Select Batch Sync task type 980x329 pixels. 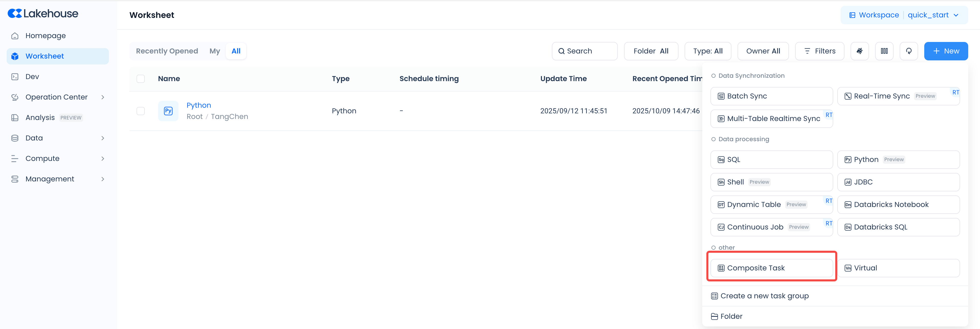coord(771,96)
